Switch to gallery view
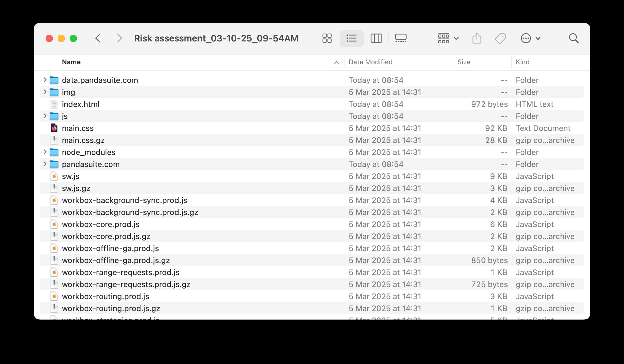 [401, 38]
